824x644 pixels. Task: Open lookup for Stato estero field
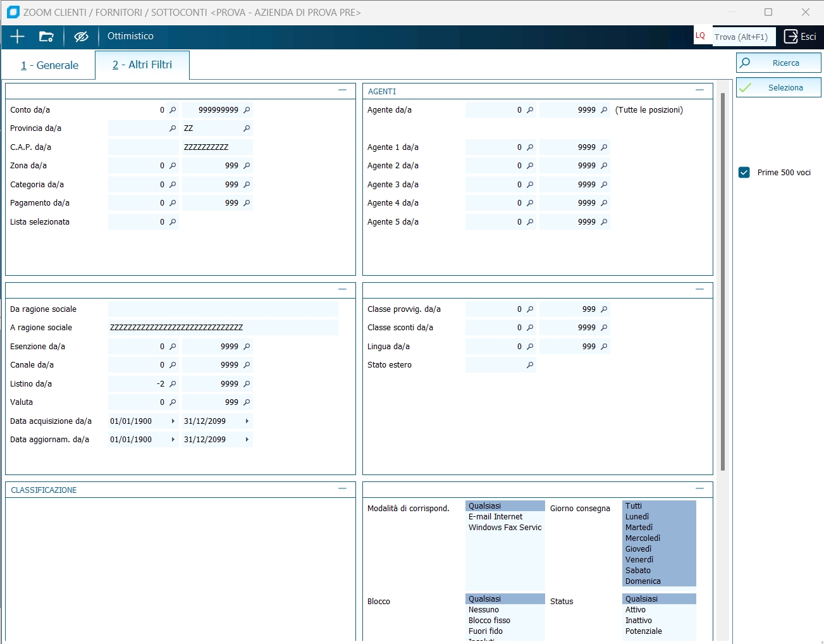530,365
